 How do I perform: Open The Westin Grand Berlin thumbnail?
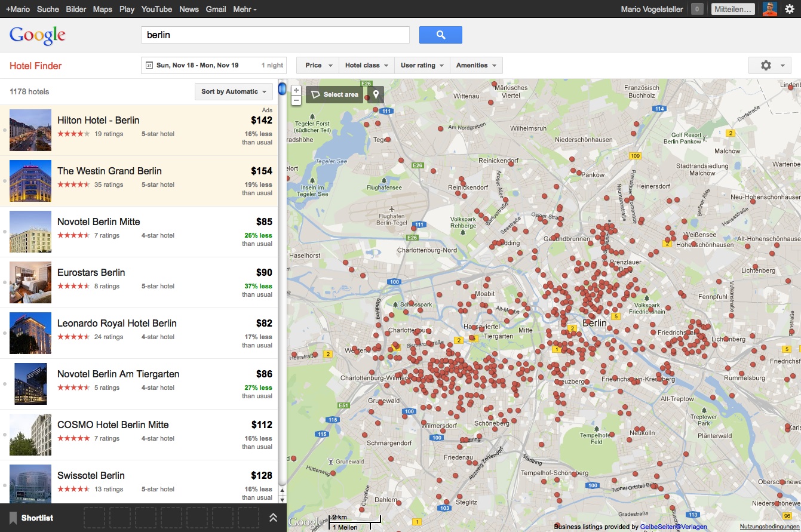(30, 181)
